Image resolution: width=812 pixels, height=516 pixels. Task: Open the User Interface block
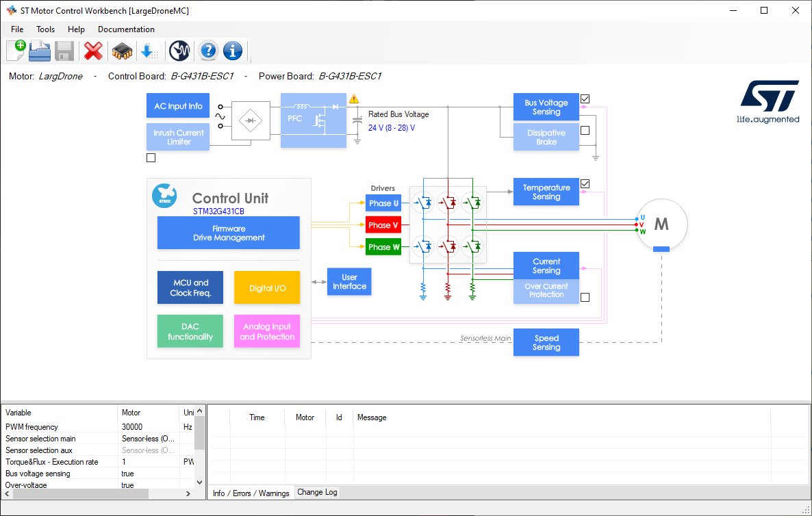[349, 281]
